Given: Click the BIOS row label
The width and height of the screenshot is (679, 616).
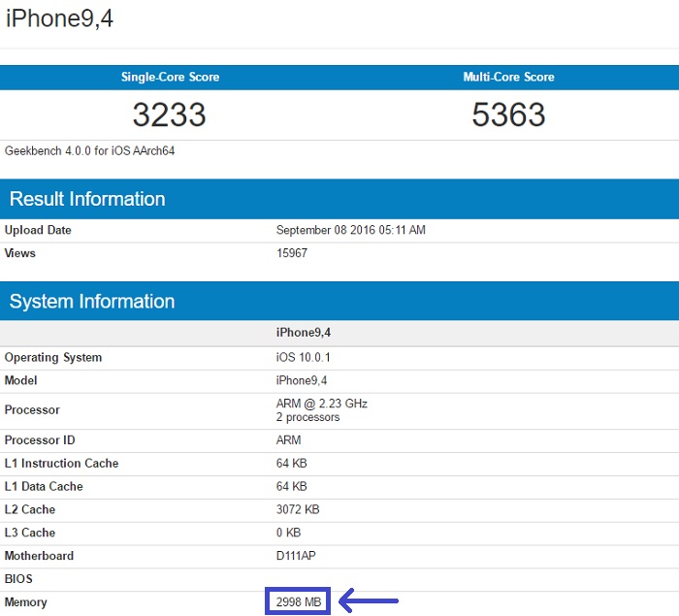Looking at the screenshot, I should point(18,579).
